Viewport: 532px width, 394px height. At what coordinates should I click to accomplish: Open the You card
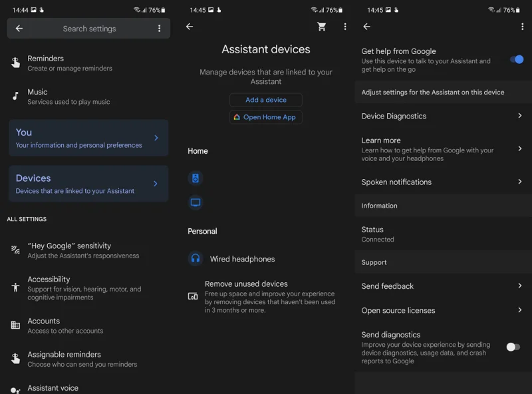88,138
